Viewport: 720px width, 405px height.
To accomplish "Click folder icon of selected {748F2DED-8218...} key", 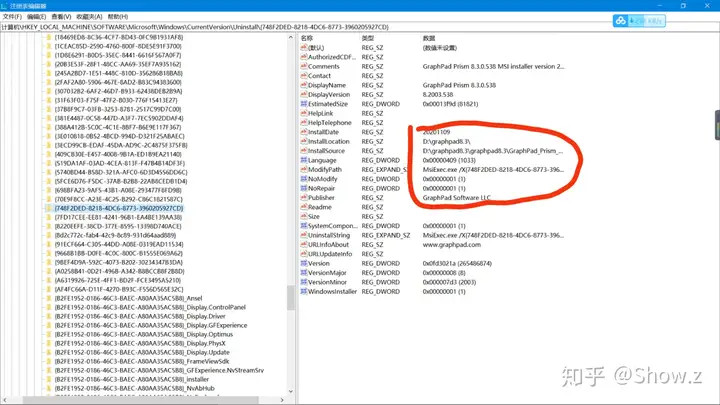I will click(49, 208).
